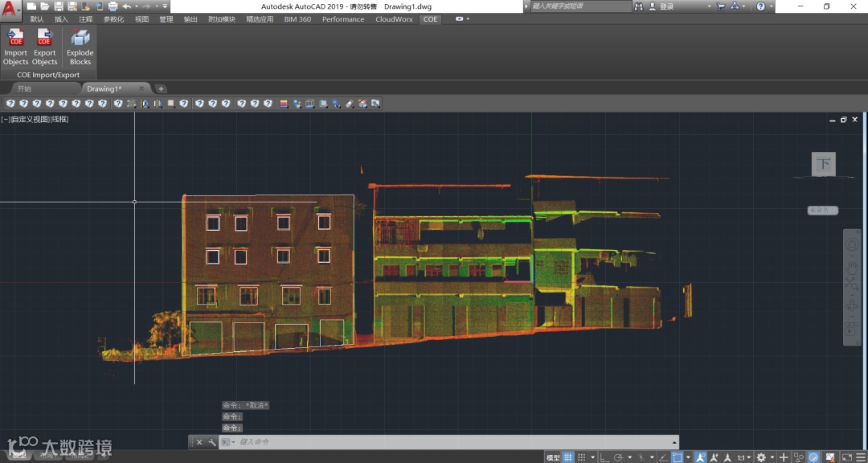Click the new drawing tab plus button
This screenshot has height=463, width=868.
point(161,88)
